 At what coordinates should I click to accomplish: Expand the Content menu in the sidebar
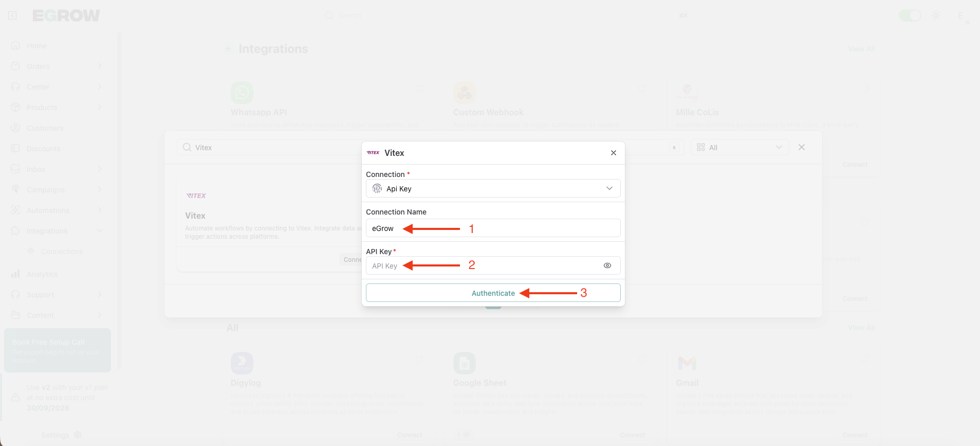100,315
